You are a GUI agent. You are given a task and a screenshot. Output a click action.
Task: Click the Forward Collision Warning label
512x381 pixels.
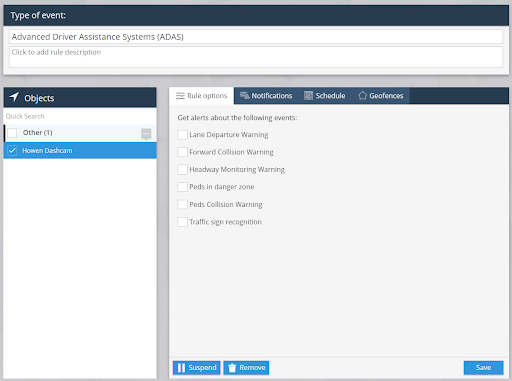(x=231, y=152)
